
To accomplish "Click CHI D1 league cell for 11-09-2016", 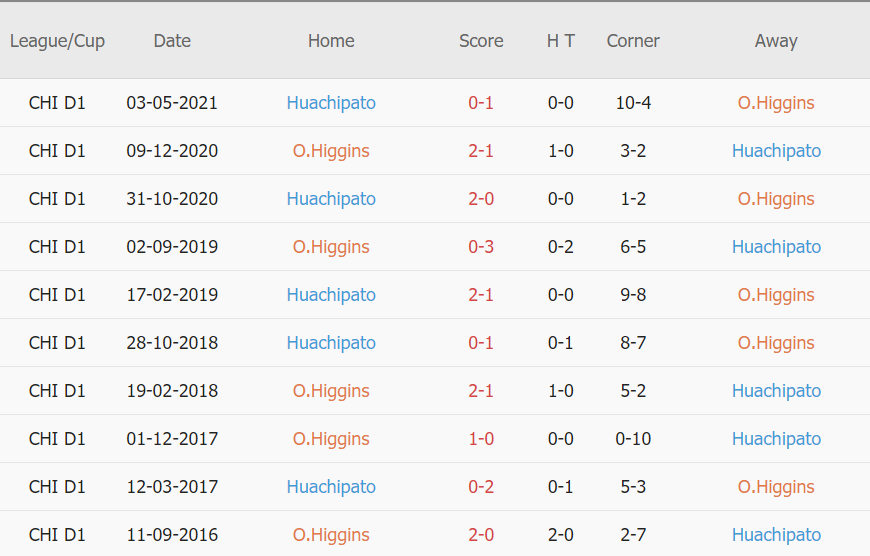I will pyautogui.click(x=57, y=535).
